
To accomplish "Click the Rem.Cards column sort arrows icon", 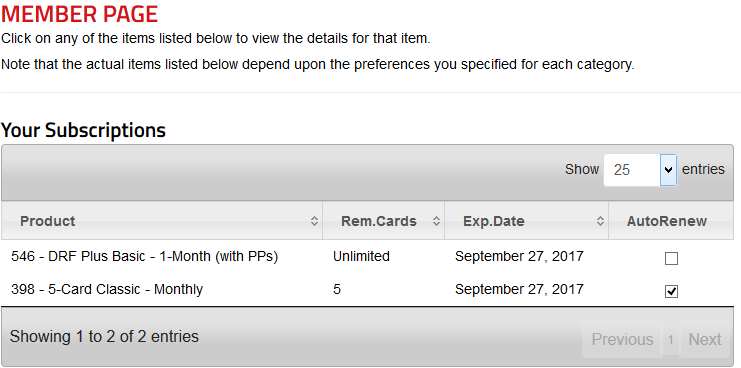I will tap(436, 221).
